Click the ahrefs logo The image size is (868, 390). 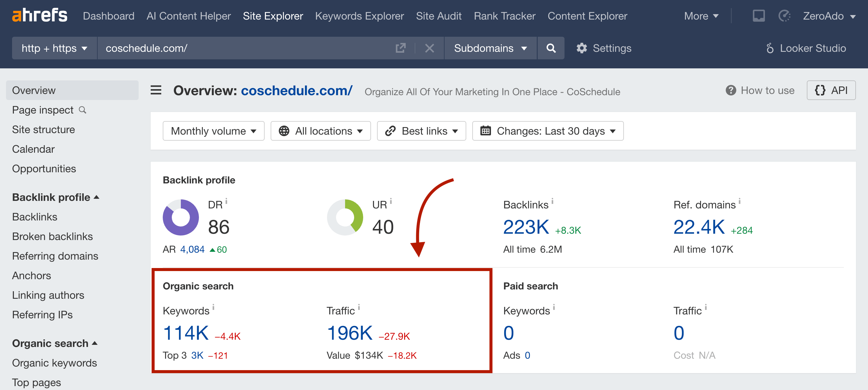[x=39, y=15]
